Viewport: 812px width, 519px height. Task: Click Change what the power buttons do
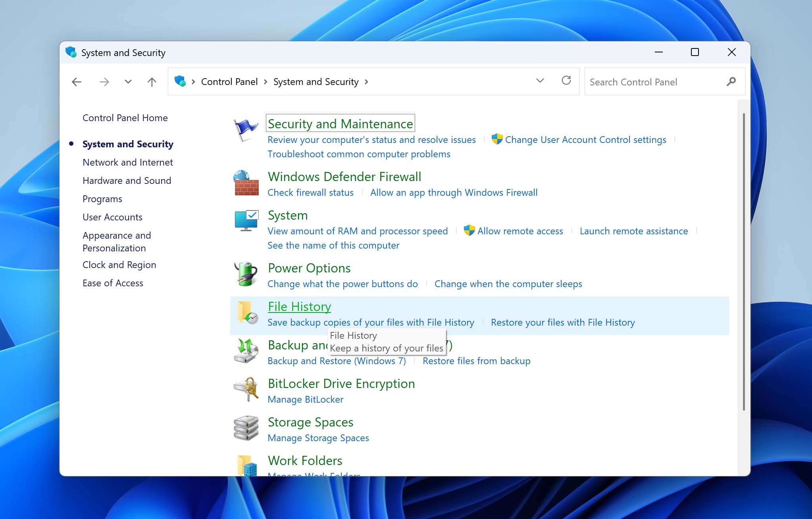[x=343, y=284]
